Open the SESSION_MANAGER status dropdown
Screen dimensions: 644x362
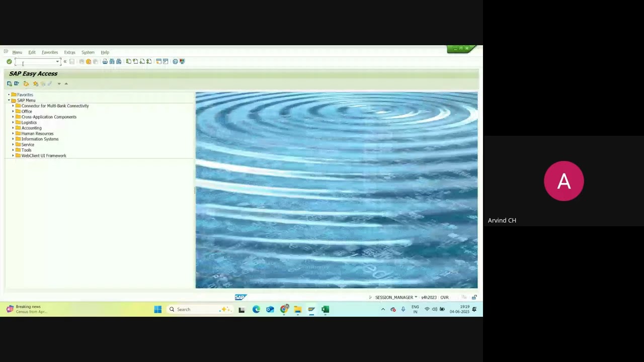416,297
